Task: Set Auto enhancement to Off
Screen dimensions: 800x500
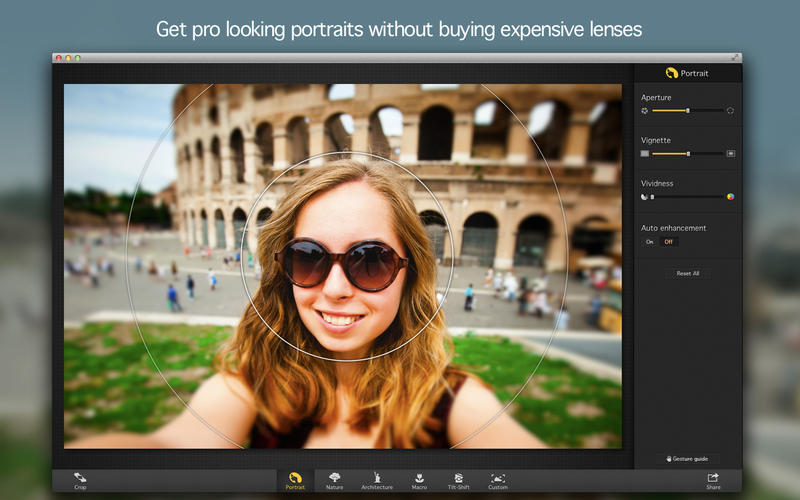Action: 668,242
